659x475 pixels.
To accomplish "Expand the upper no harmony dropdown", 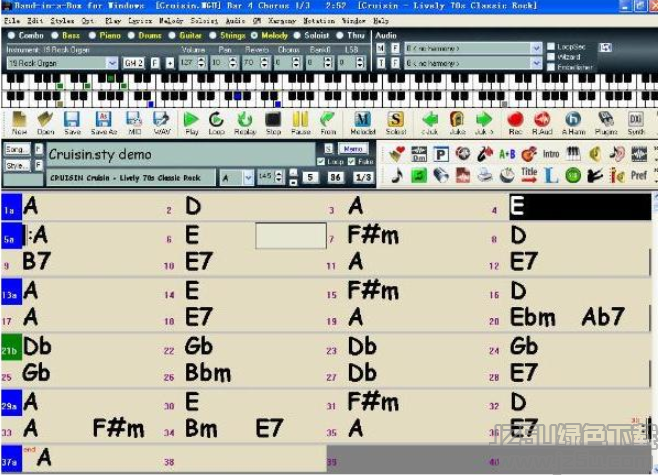I will (536, 48).
